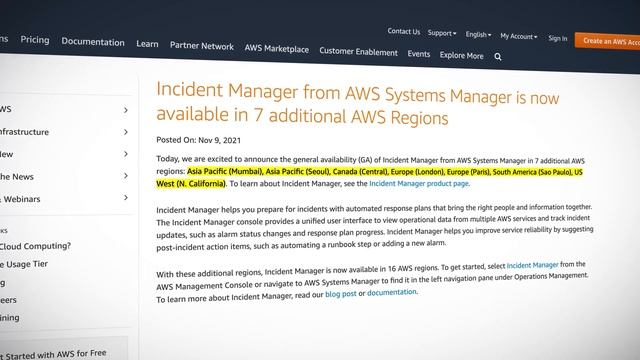Image resolution: width=640 pixels, height=360 pixels.
Task: Open Documentation in the top navigation
Action: [x=93, y=42]
